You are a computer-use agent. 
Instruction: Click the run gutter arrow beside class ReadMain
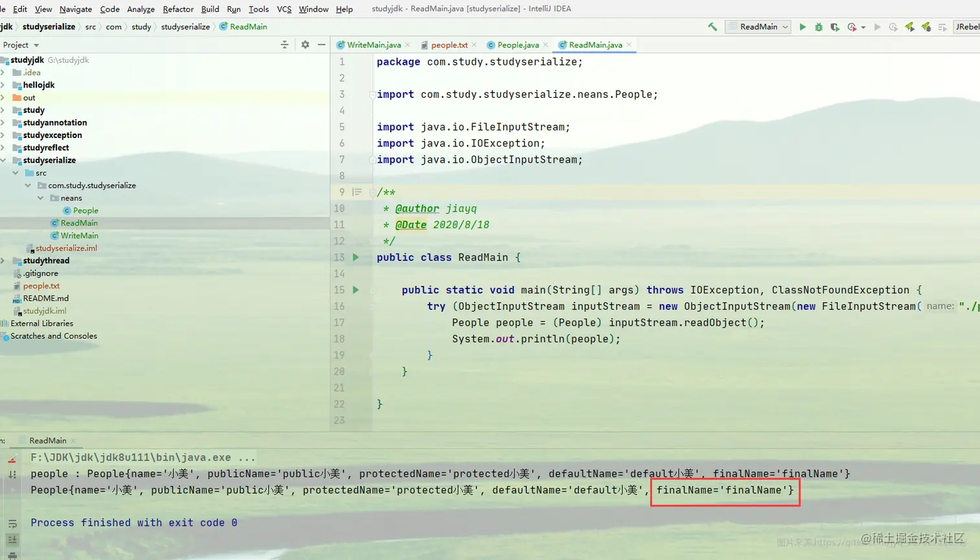click(356, 257)
